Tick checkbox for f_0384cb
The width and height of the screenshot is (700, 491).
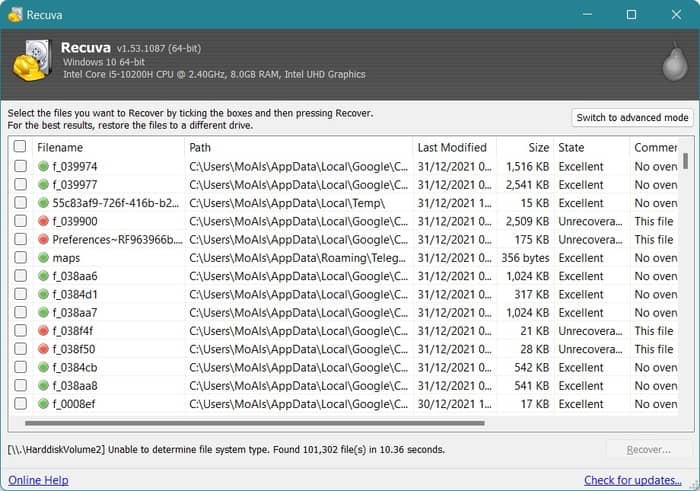(20, 367)
